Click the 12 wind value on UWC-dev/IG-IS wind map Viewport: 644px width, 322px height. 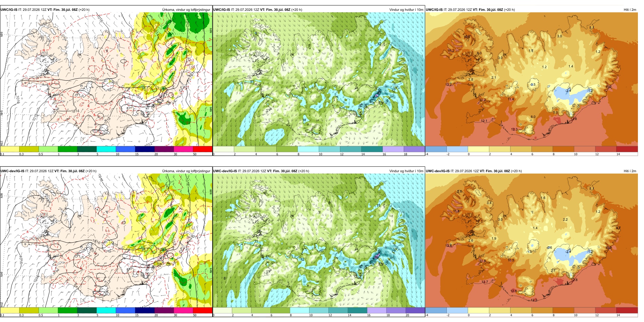point(302,260)
